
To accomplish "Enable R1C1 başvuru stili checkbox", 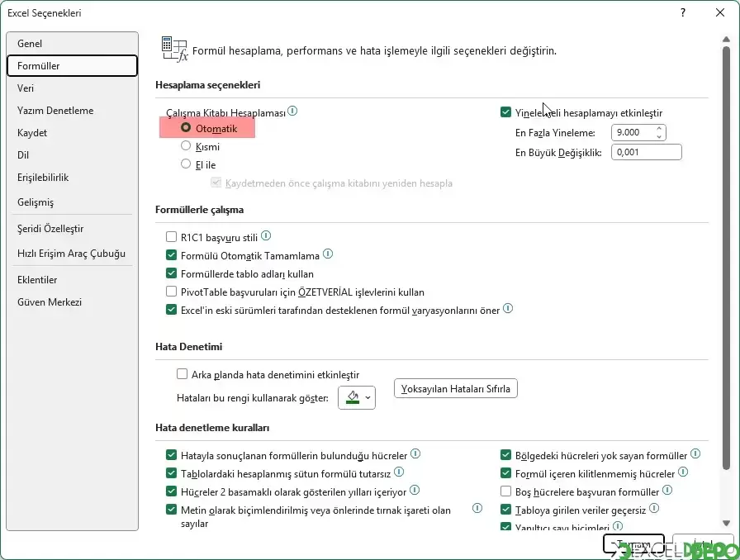I will coord(171,236).
